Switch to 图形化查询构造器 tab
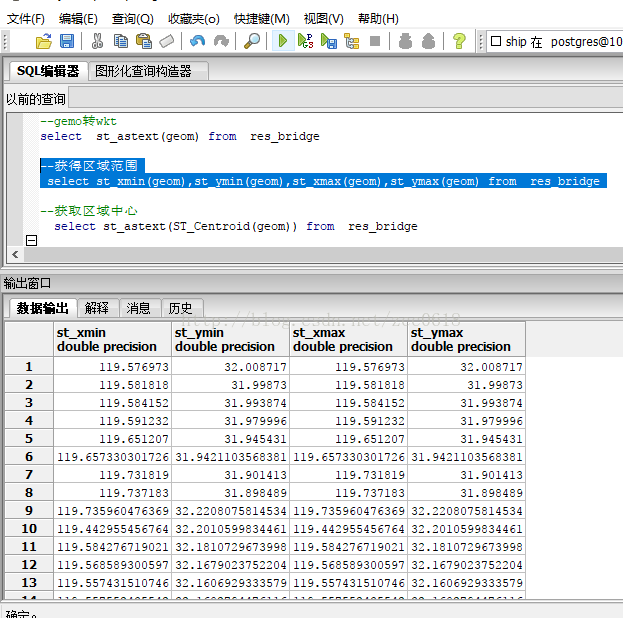The image size is (623, 618). click(x=148, y=71)
